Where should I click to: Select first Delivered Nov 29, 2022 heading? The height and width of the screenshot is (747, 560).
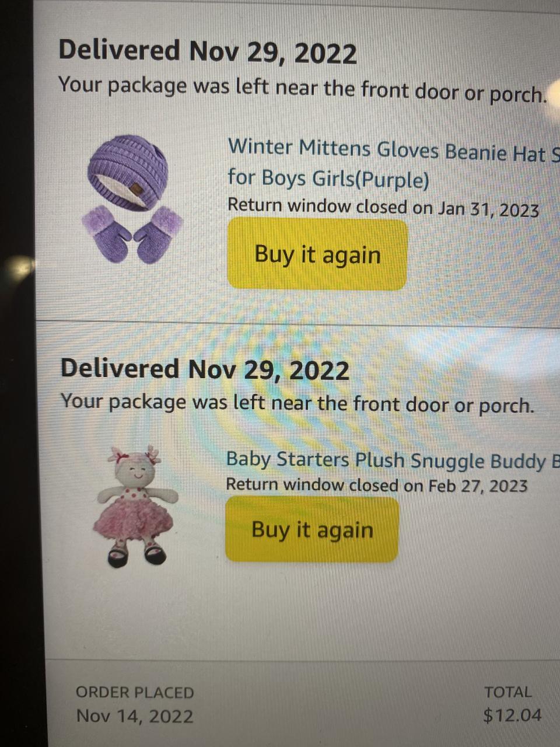(x=208, y=51)
